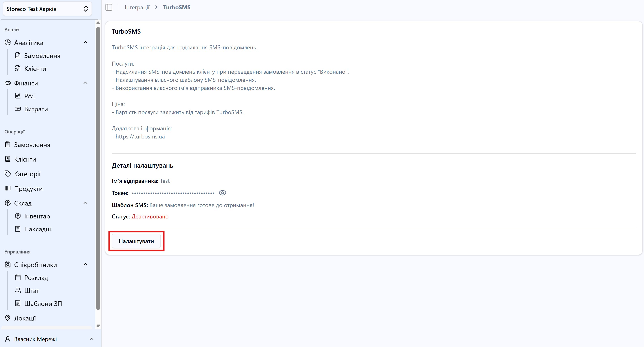Click the Налаштувати button
The width and height of the screenshot is (644, 347).
136,241
